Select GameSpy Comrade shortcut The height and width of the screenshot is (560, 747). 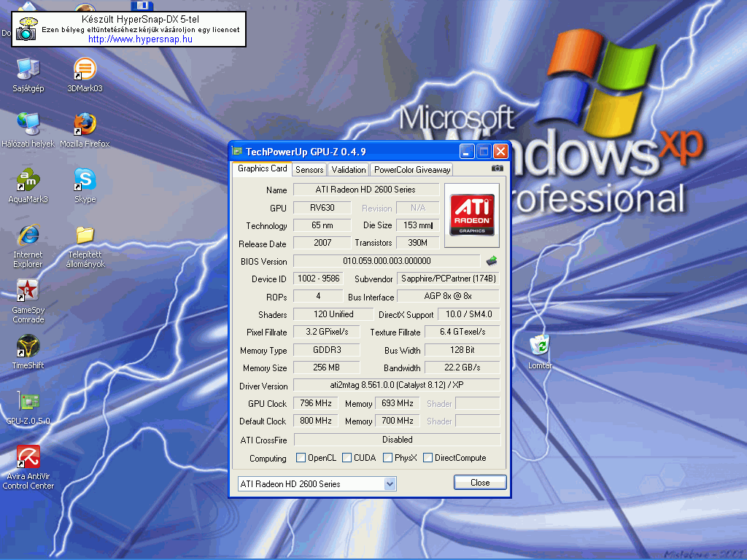click(x=28, y=301)
